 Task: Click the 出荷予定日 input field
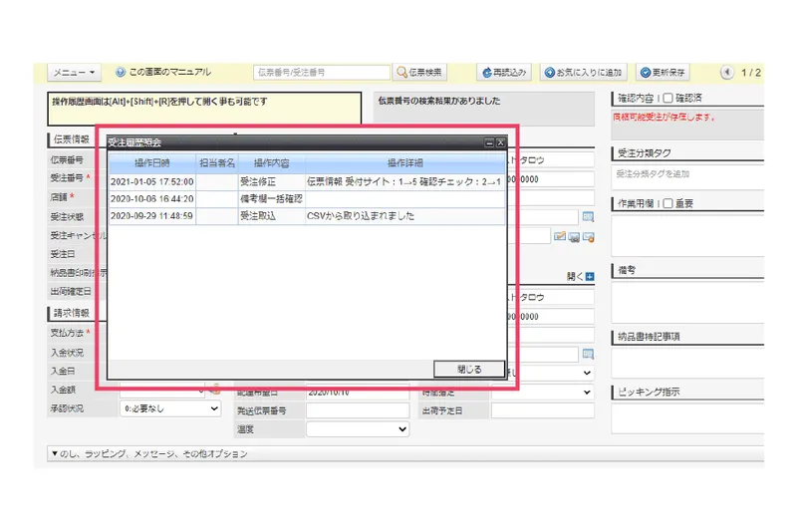pyautogui.click(x=543, y=410)
